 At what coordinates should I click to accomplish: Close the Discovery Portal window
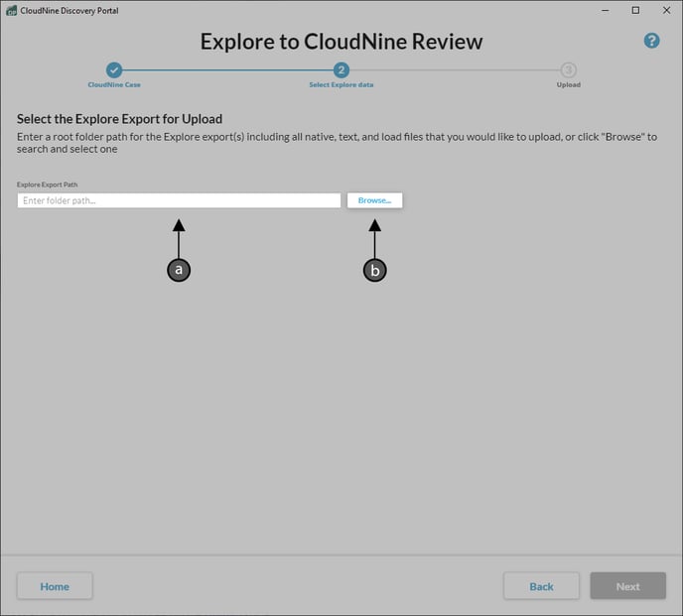coord(666,11)
